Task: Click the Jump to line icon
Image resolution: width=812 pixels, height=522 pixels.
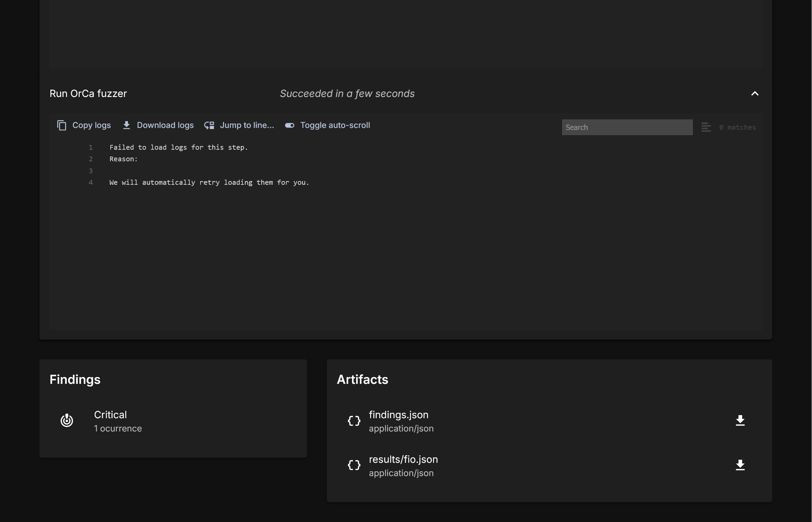Action: [209, 125]
